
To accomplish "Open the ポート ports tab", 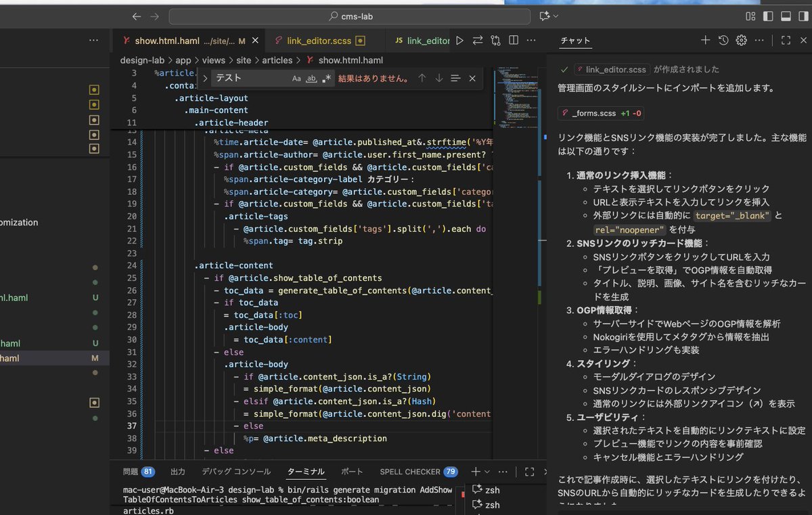I will click(x=352, y=472).
